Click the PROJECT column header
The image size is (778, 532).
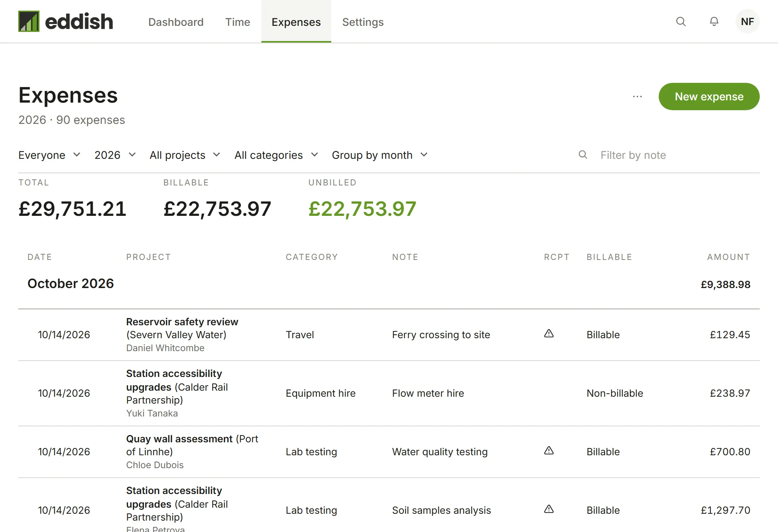(x=149, y=257)
